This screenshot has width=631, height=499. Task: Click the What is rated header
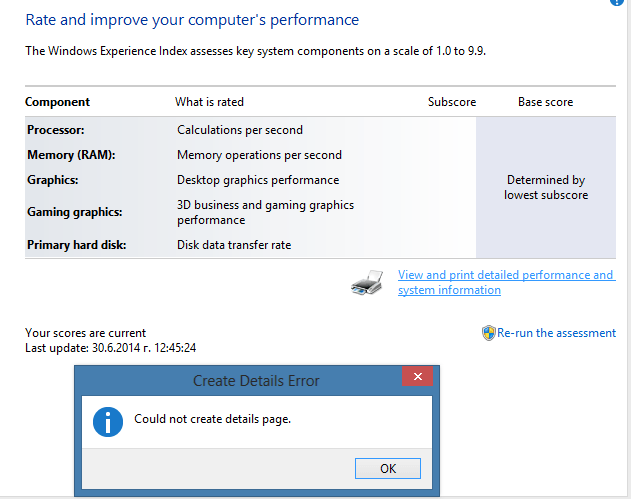pos(209,102)
